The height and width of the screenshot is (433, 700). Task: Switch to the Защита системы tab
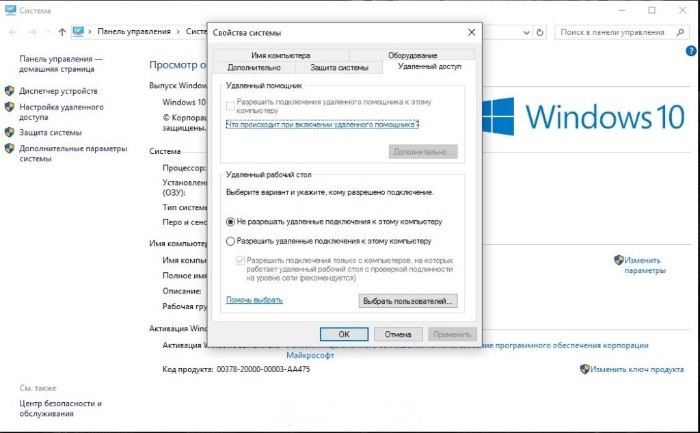coord(339,67)
